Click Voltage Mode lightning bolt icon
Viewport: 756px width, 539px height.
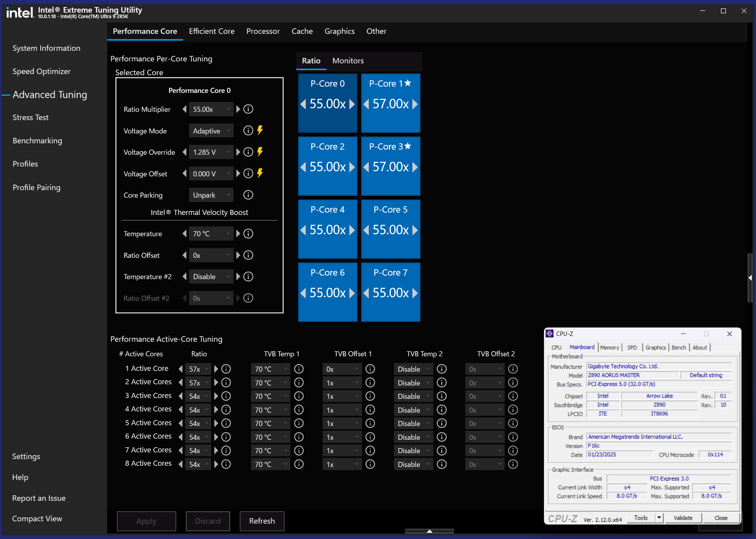[260, 130]
